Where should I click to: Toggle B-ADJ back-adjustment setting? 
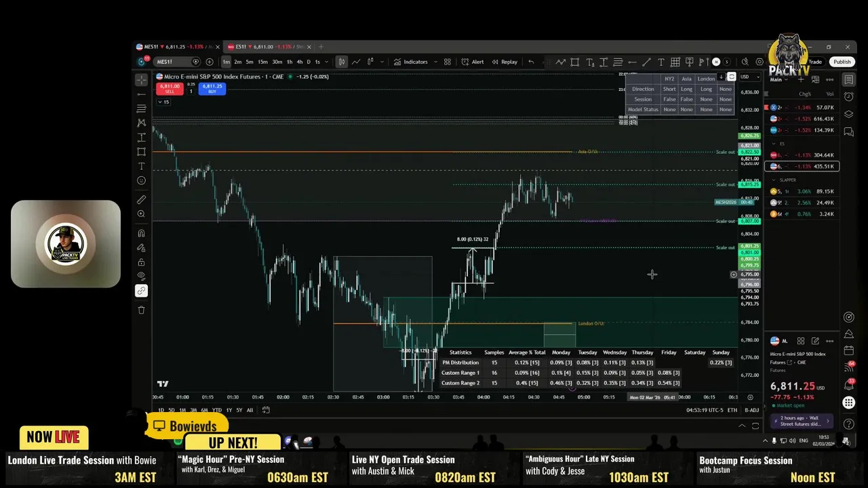point(751,410)
